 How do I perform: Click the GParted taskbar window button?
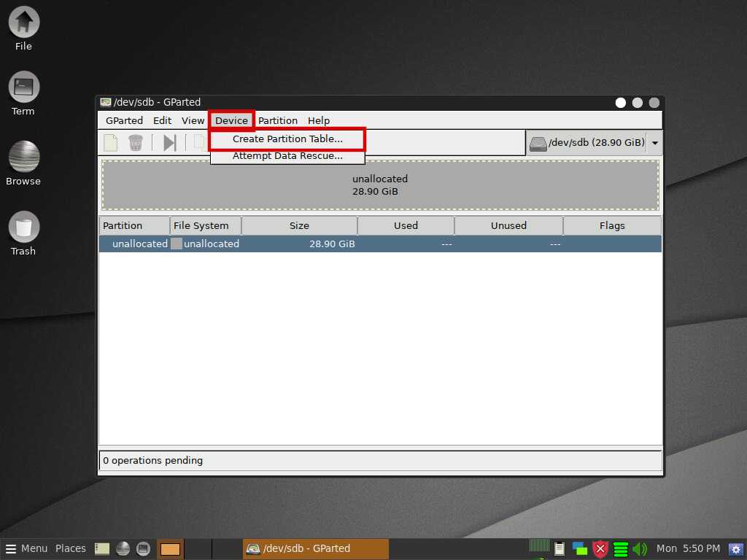pos(315,548)
